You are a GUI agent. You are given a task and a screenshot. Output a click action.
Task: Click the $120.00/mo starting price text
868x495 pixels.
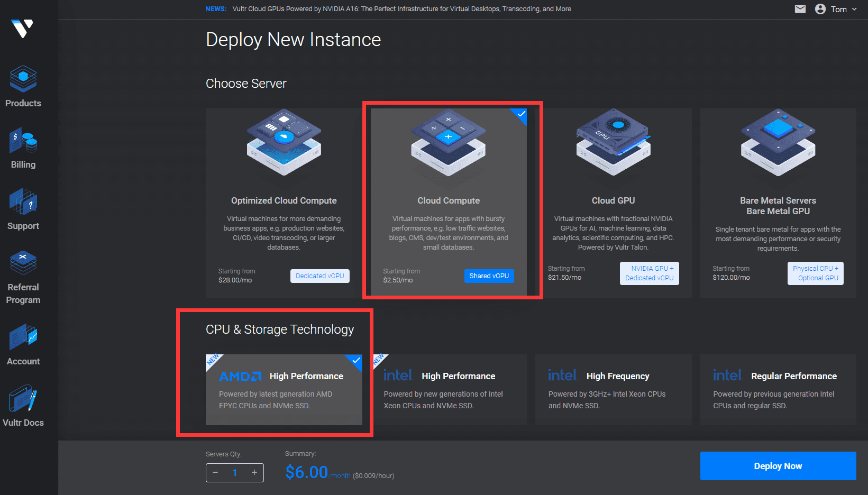(731, 278)
